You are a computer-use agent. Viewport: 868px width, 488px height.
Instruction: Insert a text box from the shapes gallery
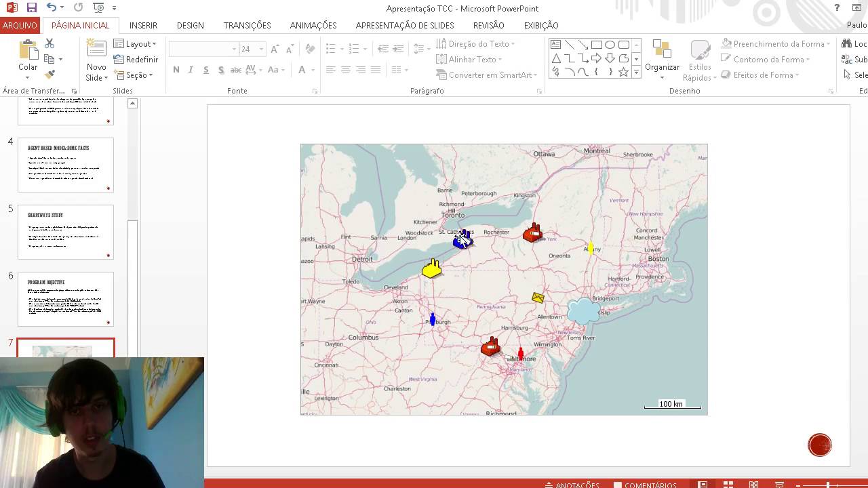pos(555,45)
